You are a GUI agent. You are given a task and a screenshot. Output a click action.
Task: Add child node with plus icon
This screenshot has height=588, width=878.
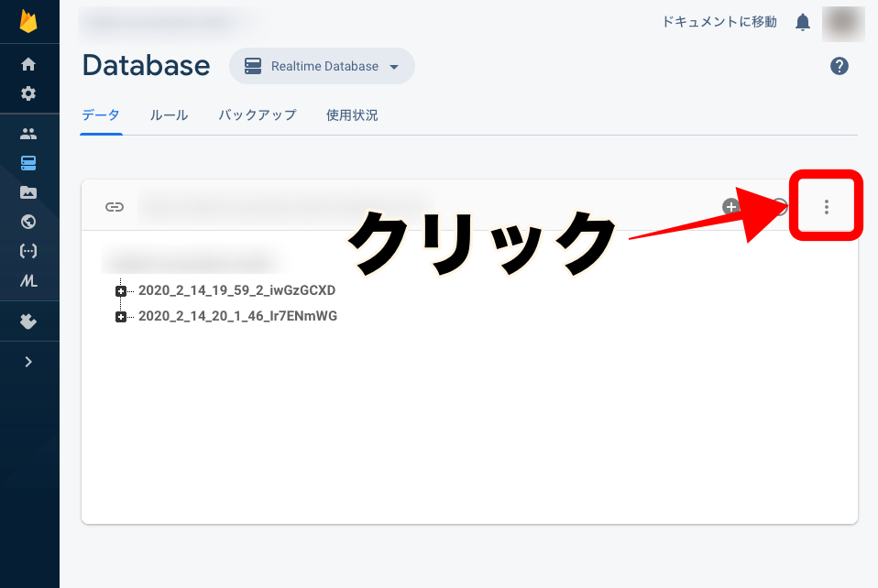730,206
